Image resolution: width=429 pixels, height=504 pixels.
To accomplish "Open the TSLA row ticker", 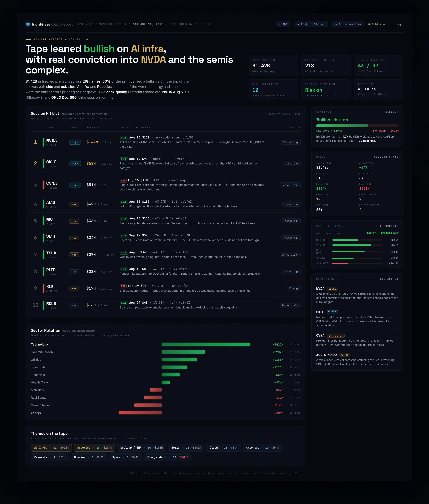I will pos(51,253).
